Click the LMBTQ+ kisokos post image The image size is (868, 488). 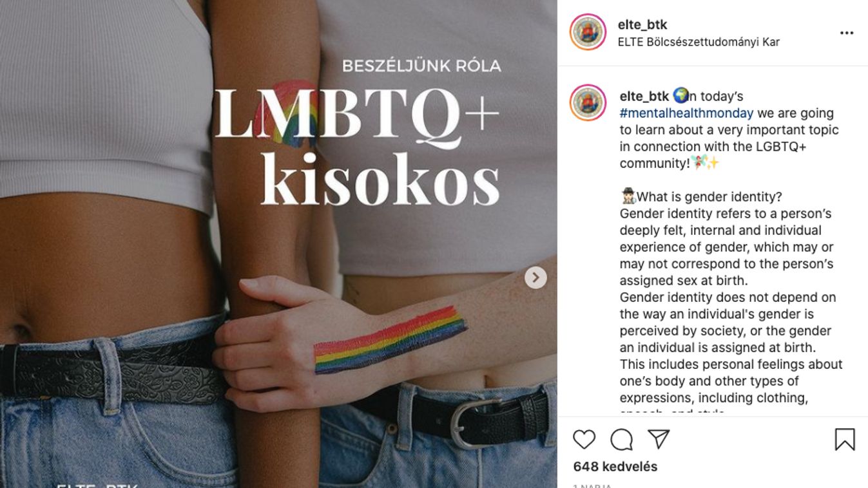click(278, 244)
